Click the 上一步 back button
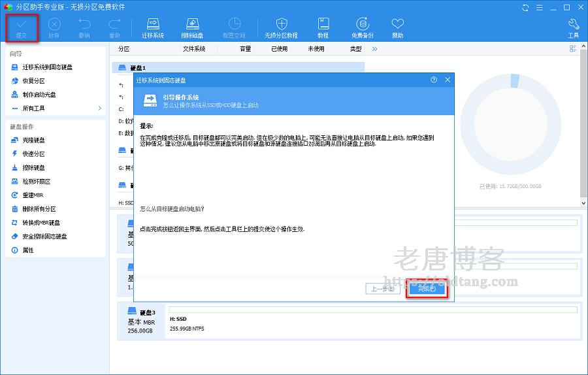The image size is (588, 375). pyautogui.click(x=383, y=289)
